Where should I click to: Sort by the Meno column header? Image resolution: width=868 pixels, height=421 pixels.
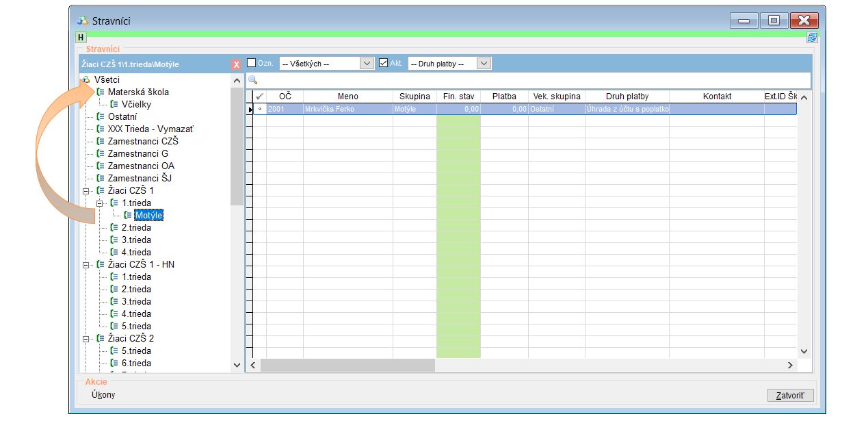[347, 97]
